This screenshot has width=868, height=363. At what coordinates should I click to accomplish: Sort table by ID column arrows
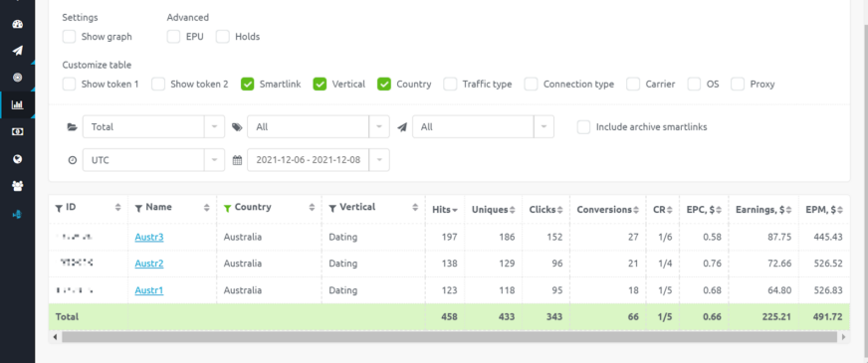pos(117,208)
